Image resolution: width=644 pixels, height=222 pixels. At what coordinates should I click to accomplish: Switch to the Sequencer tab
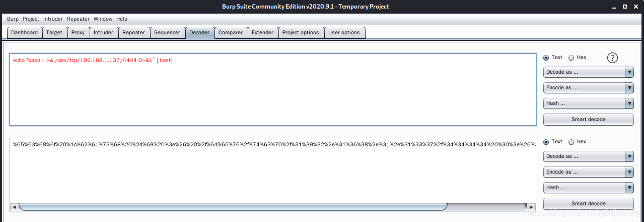pyautogui.click(x=167, y=33)
